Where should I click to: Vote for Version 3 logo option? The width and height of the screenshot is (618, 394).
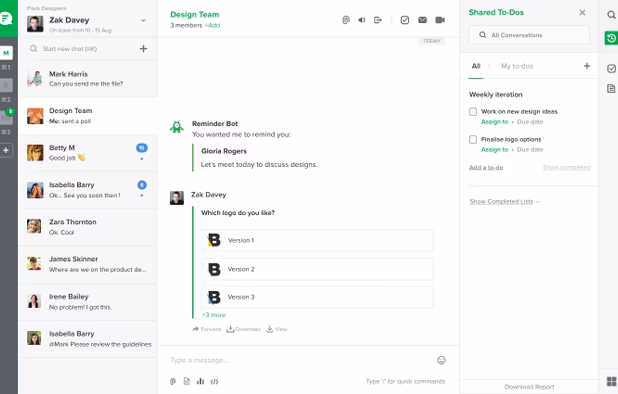pyautogui.click(x=317, y=297)
